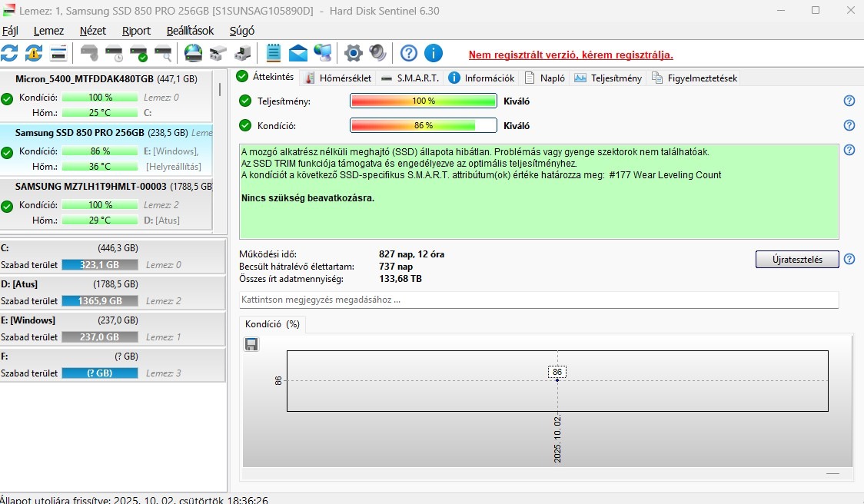This screenshot has width=864, height=504.
Task: Click help icon next to green status text
Action: click(x=849, y=150)
